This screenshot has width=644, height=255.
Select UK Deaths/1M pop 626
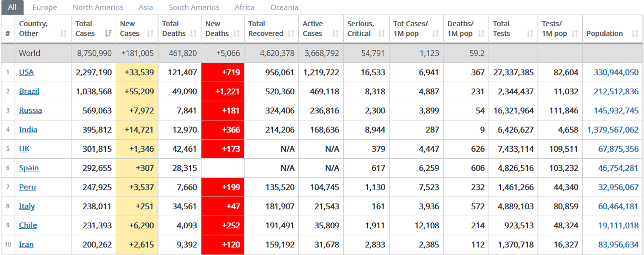pyautogui.click(x=478, y=149)
